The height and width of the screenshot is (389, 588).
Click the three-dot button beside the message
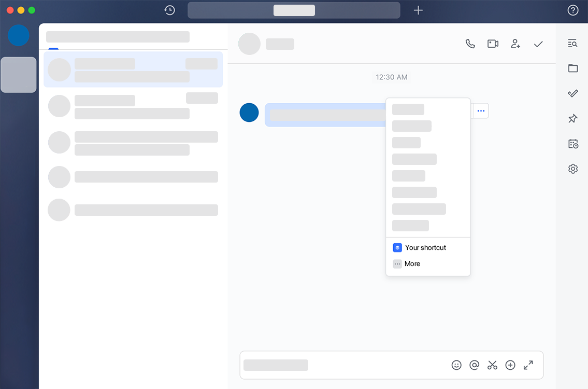(x=481, y=111)
